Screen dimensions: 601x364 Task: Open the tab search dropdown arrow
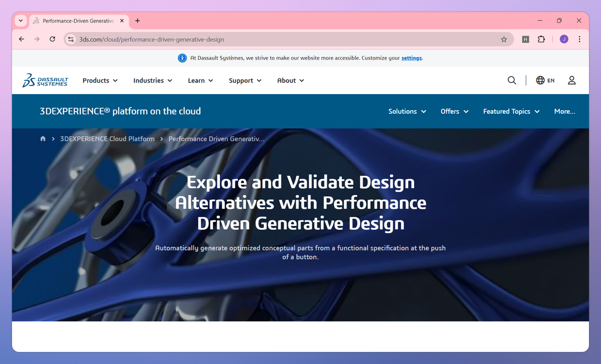click(21, 21)
